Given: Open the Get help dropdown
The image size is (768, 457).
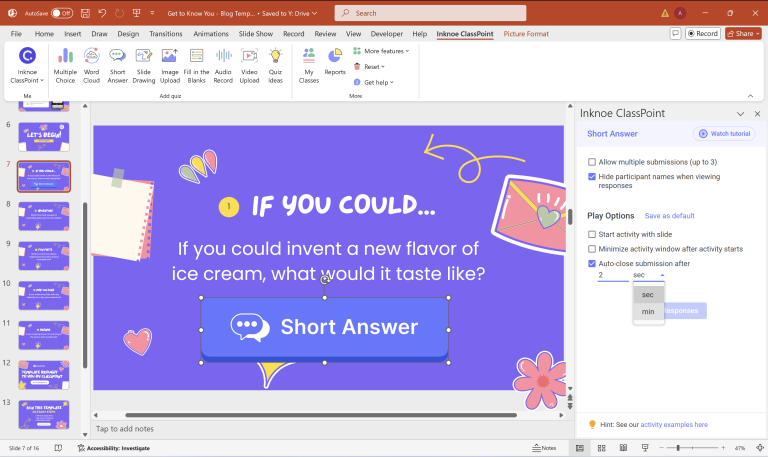Looking at the screenshot, I should tap(374, 82).
